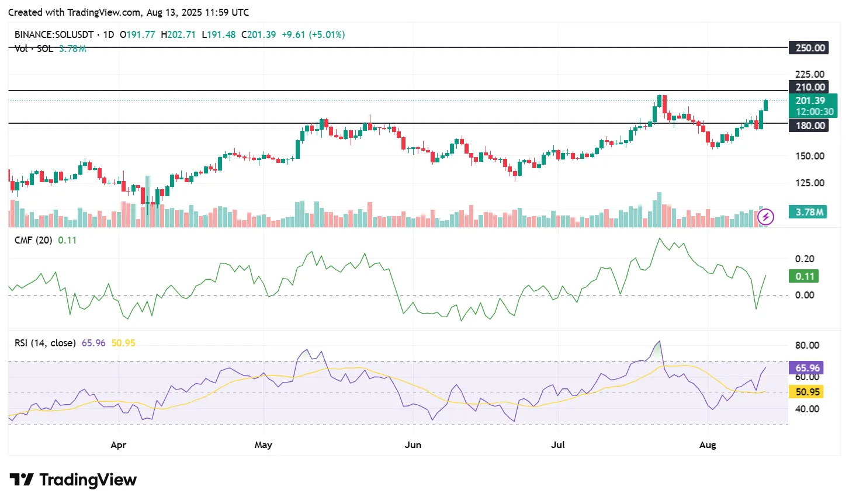The height and width of the screenshot is (504, 849).
Task: Click the yellow 50.95 RSI average badge
Action: 805,391
